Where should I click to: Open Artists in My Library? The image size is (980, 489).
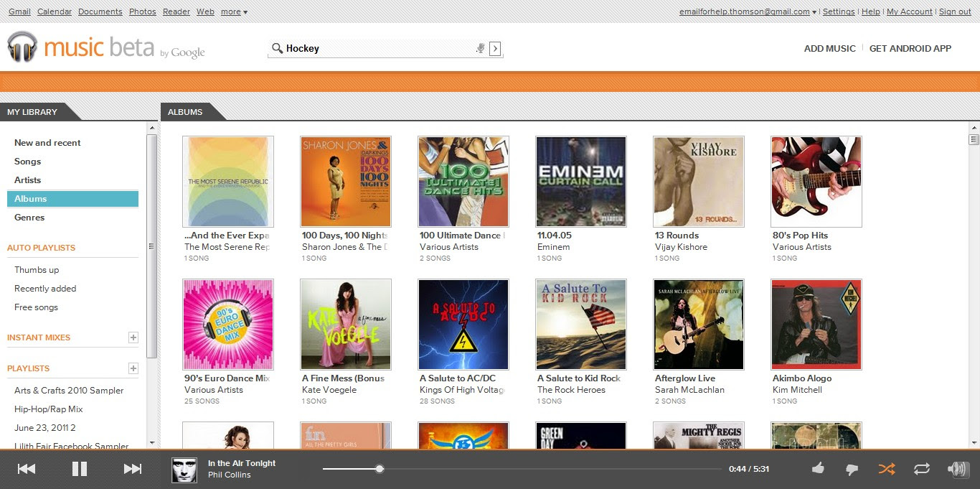pyautogui.click(x=28, y=180)
